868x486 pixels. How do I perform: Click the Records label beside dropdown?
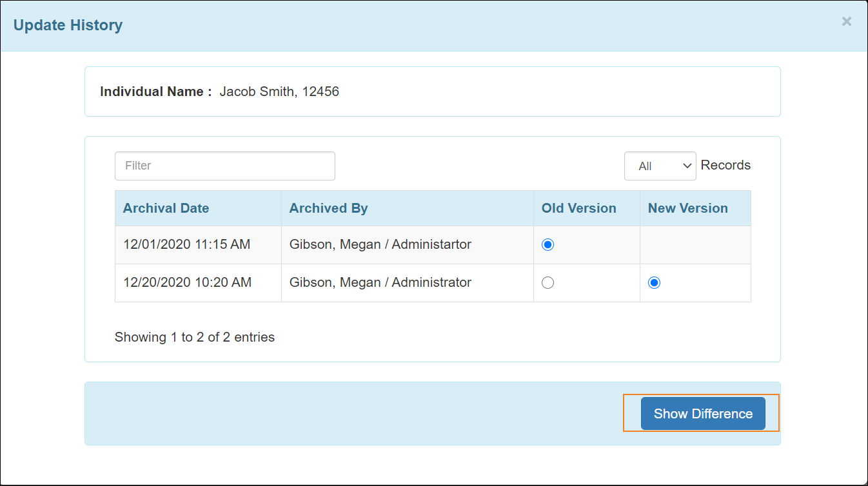coord(725,165)
